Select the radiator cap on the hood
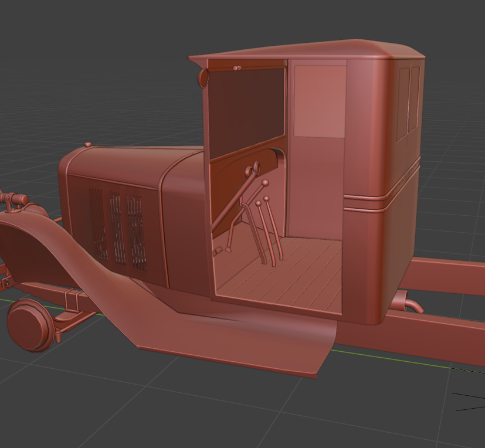 click(x=88, y=144)
